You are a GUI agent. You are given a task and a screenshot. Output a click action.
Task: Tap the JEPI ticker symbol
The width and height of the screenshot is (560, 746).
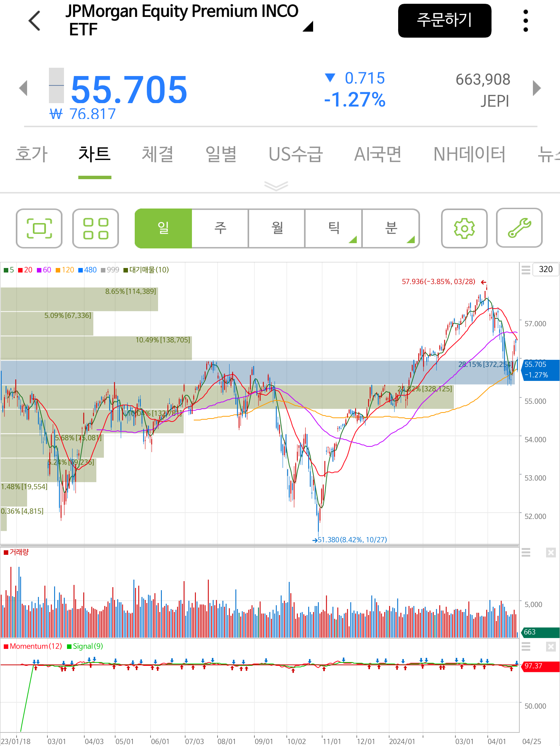(495, 101)
